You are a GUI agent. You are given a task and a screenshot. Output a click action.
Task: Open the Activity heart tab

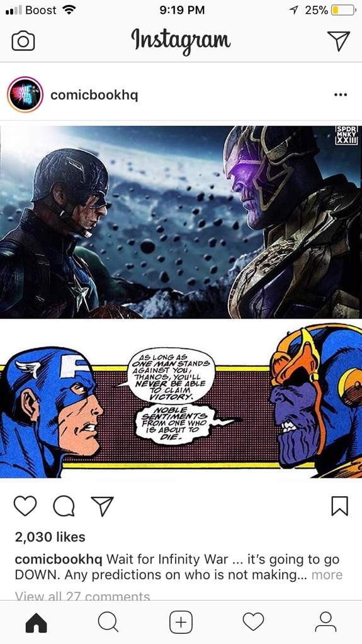tap(253, 622)
